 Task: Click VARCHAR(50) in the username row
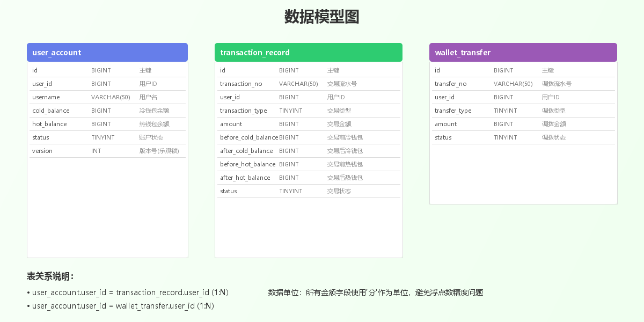coord(111,97)
